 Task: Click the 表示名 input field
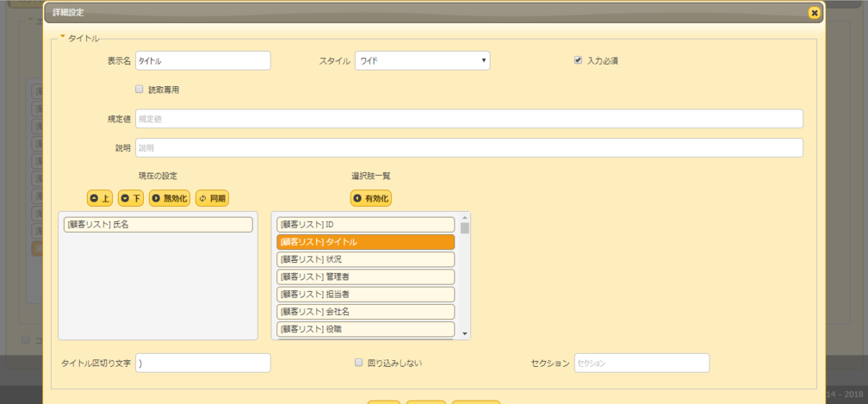click(202, 61)
